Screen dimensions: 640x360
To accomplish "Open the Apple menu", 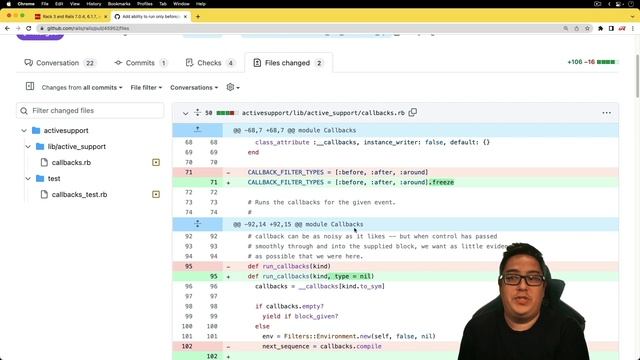I will pos(9,4).
